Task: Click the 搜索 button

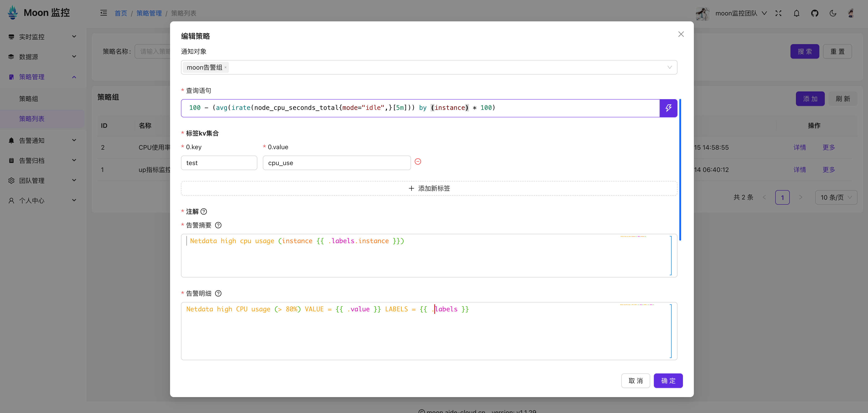Action: [805, 52]
